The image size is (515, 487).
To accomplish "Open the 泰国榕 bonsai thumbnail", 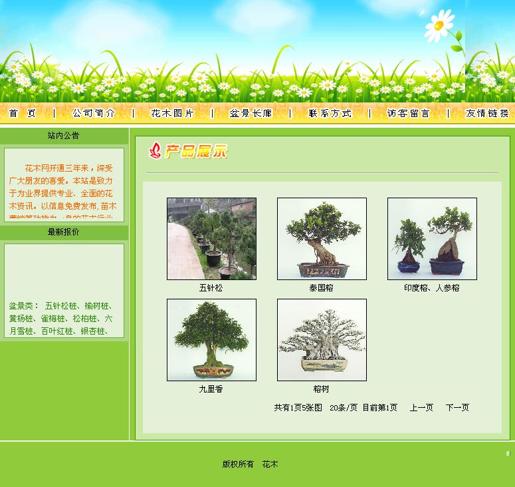I will (322, 238).
